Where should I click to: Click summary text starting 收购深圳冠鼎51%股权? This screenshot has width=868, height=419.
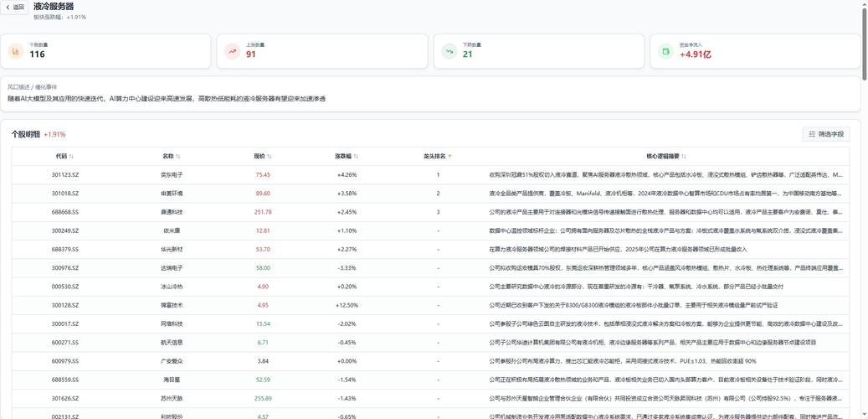(x=666, y=174)
